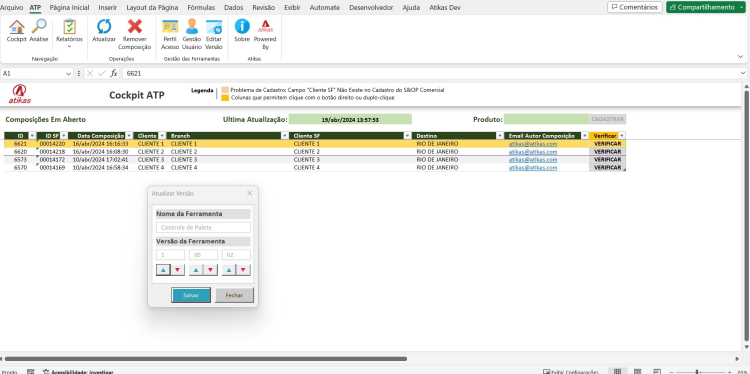This screenshot has width=750, height=374.
Task: Select cell with ID 6570
Action: coord(20,168)
